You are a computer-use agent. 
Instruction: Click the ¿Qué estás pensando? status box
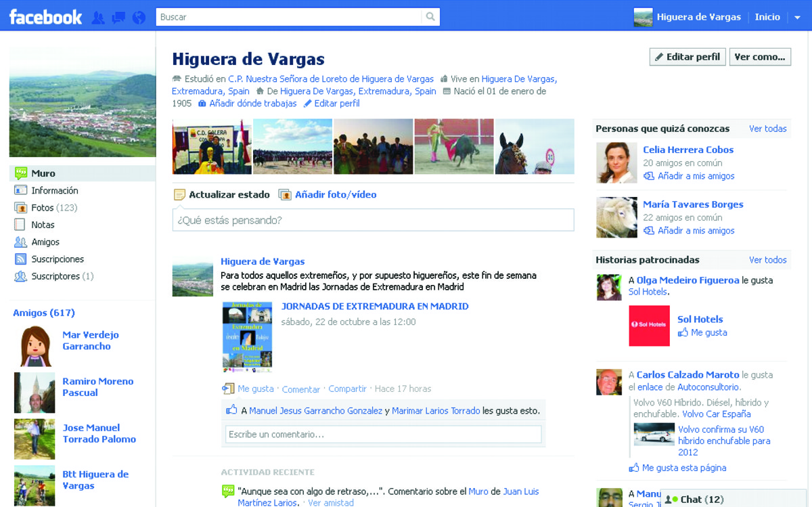click(373, 220)
